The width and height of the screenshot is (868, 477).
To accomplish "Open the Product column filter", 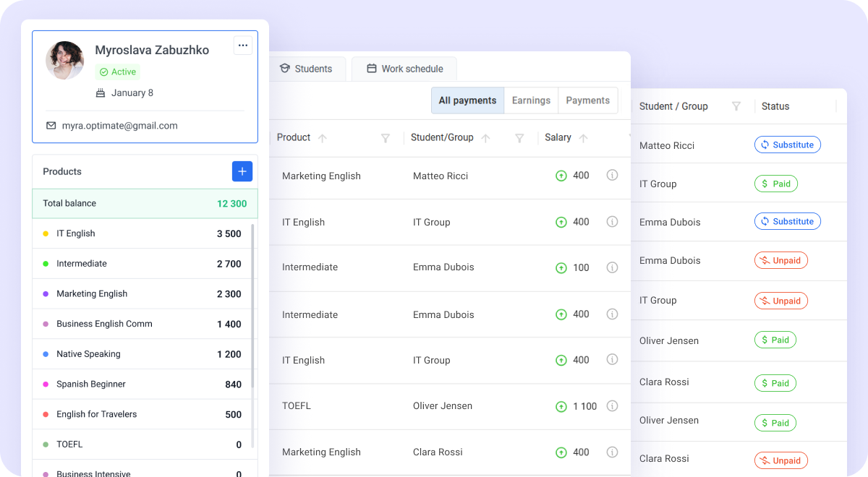I will pyautogui.click(x=386, y=138).
